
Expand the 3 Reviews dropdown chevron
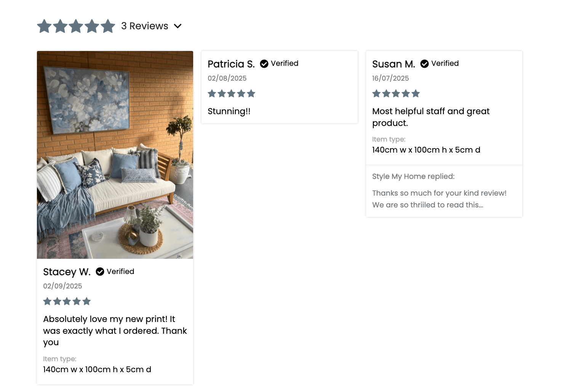pos(178,26)
